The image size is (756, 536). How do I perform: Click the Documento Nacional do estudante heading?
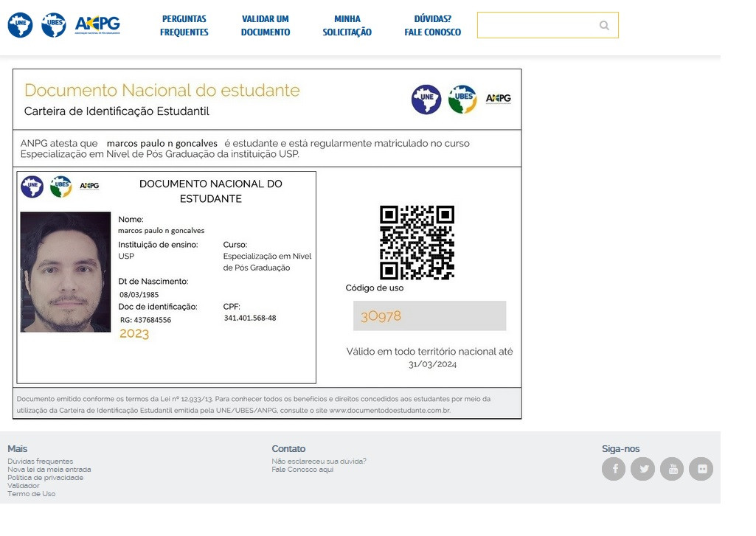[162, 90]
